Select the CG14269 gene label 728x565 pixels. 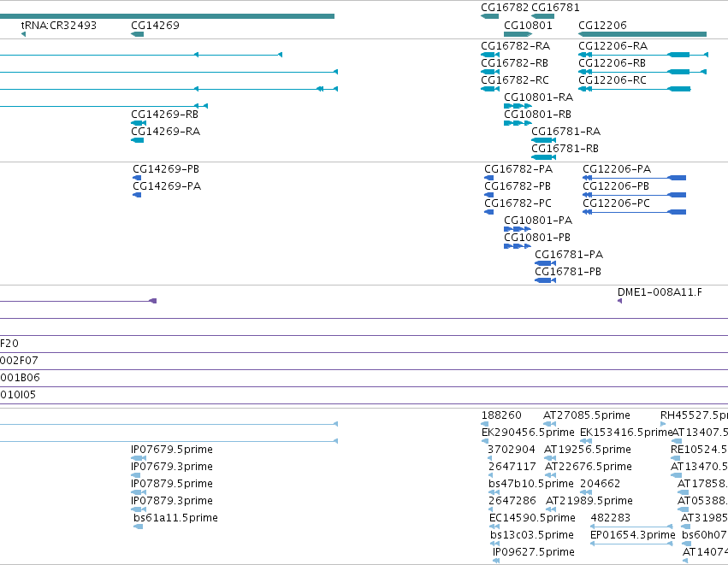point(155,26)
